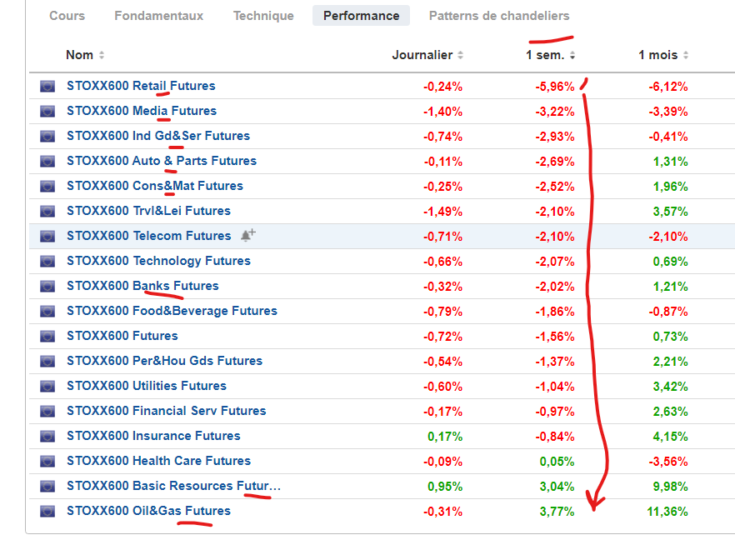735x560 pixels.
Task: Click the flag icon beside STOXX600 Insurance Futures
Action: pyautogui.click(x=47, y=437)
